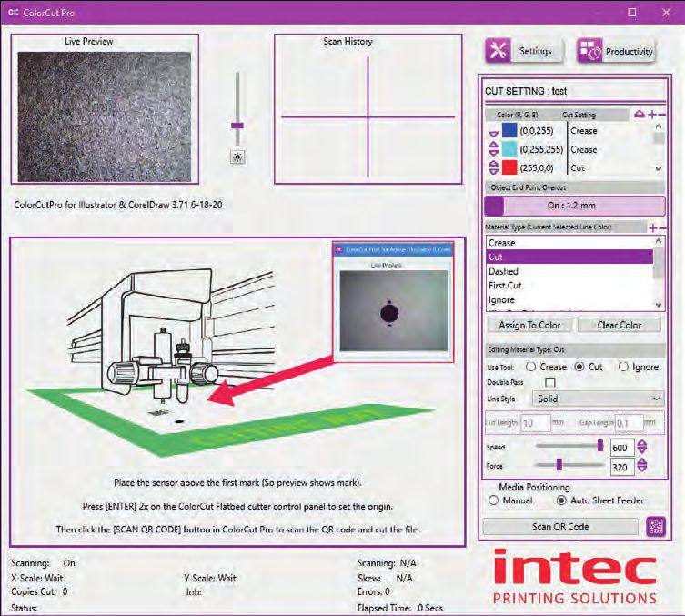The image size is (685, 616).
Task: Click the eject-shaped icon beside Cut Setting header
Action: tap(640, 115)
